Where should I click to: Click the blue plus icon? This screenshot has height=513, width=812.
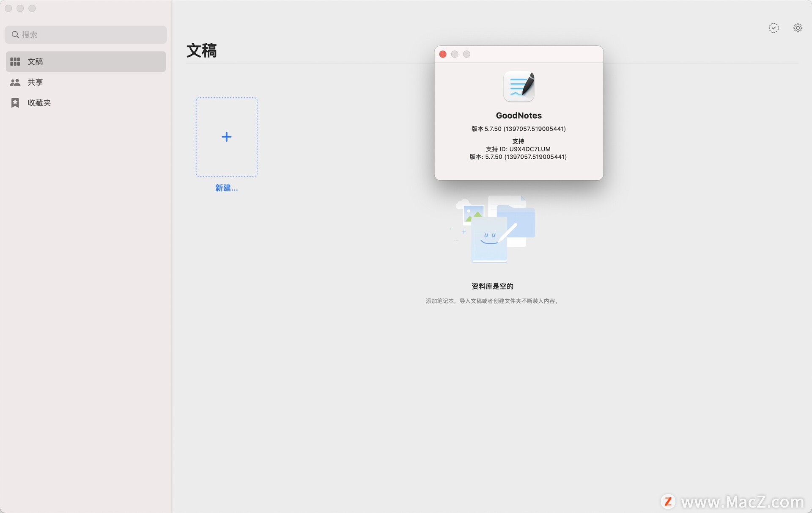pyautogui.click(x=226, y=137)
